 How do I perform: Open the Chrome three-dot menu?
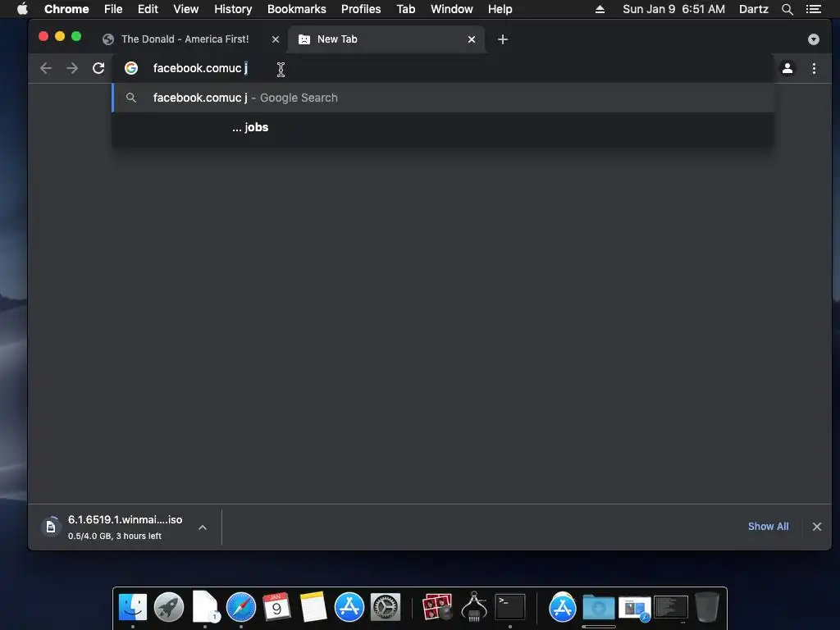click(814, 68)
